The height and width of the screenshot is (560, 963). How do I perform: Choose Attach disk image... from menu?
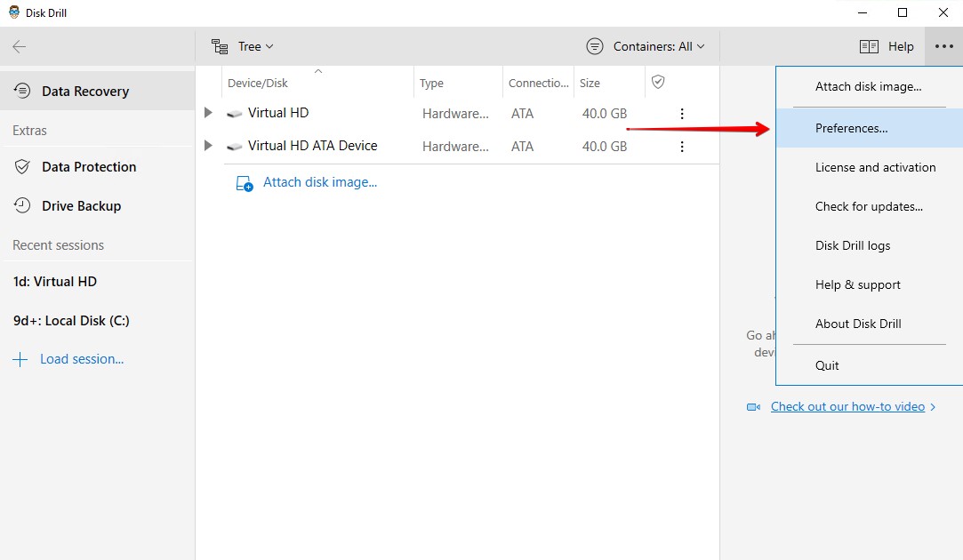tap(869, 86)
